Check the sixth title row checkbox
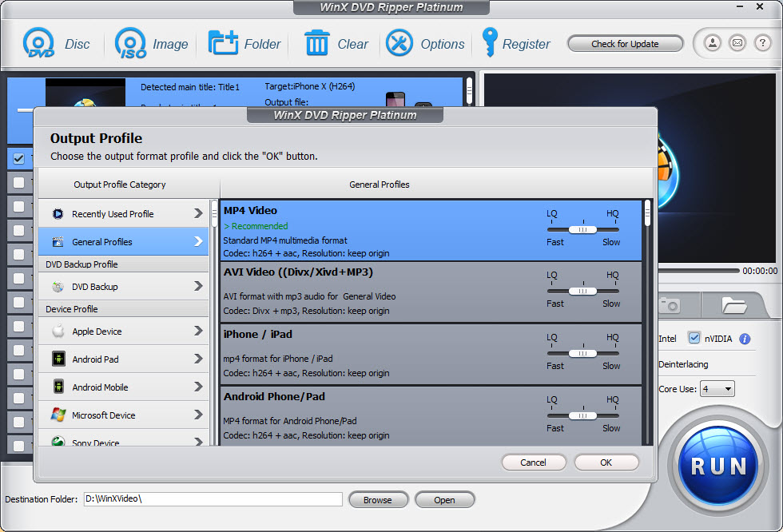 coord(19,279)
